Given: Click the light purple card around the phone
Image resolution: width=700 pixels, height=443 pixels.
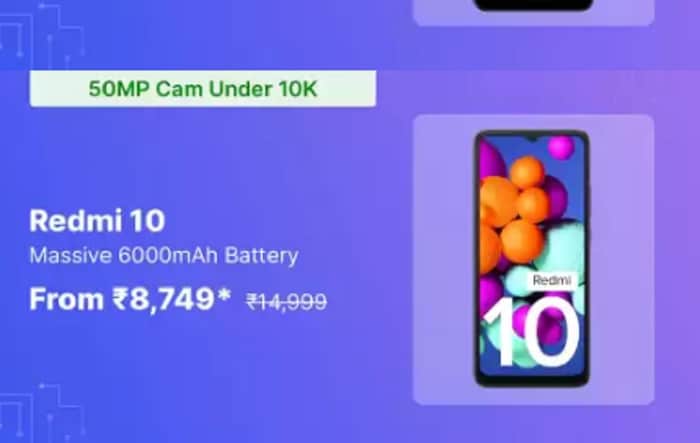Looking at the screenshot, I should 533,259.
